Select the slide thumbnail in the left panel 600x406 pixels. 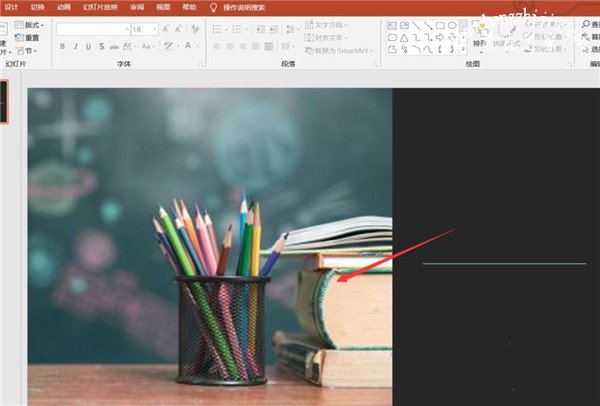pyautogui.click(x=3, y=102)
